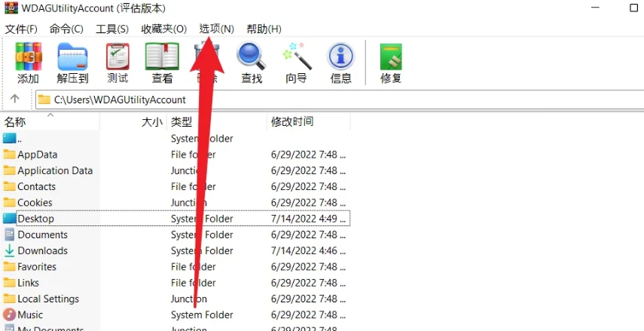644x331 pixels.
Task: Open the Info (信息) toolbar icon
Action: (x=340, y=57)
